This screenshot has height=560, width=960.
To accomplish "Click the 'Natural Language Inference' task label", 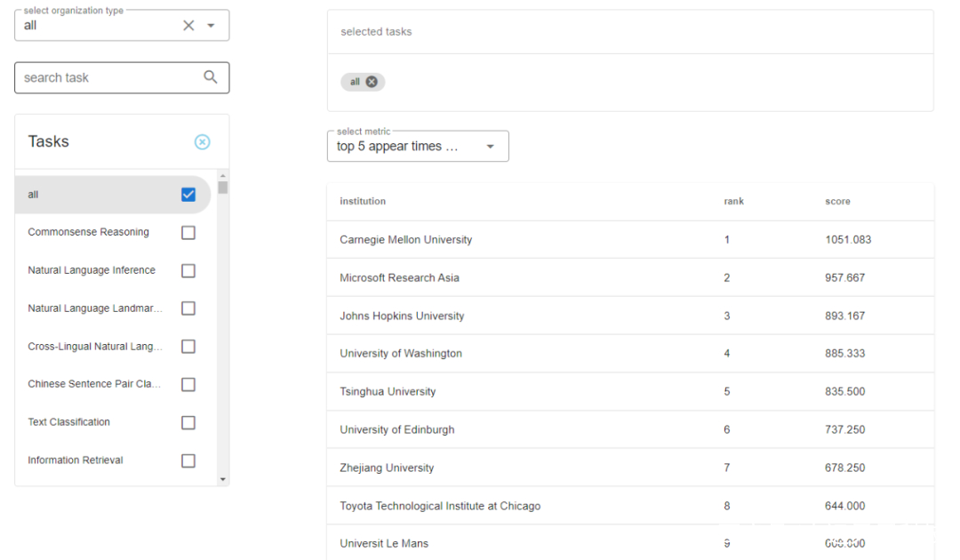I will (x=92, y=270).
